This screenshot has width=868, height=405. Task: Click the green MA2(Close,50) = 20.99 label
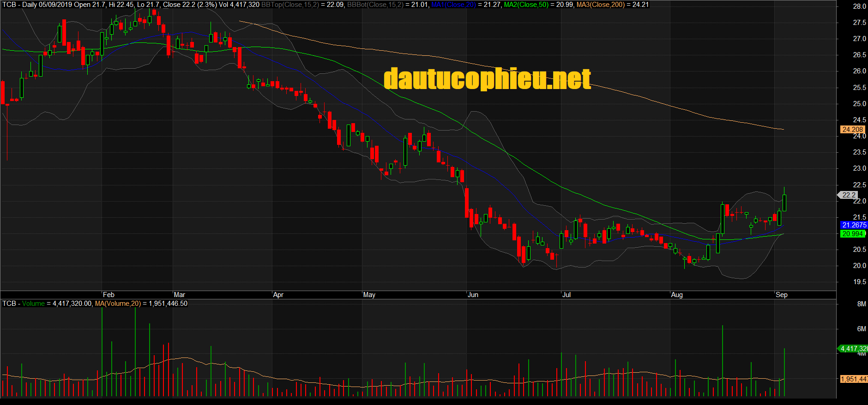539,5
